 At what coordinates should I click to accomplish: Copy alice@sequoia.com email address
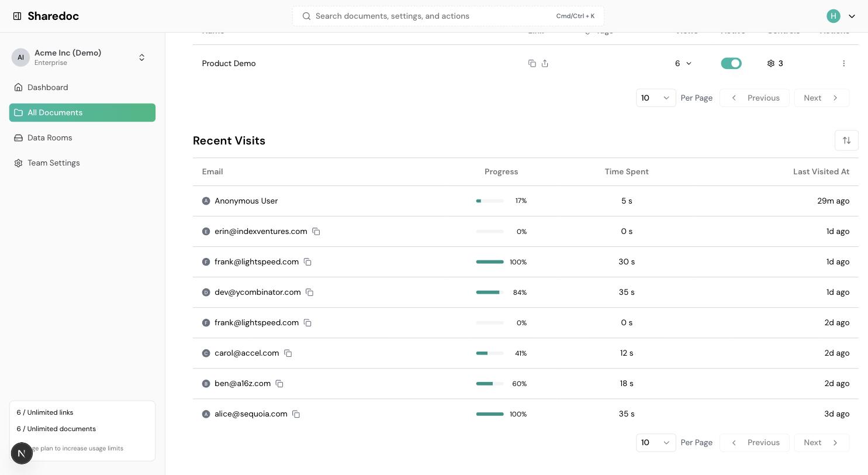[x=296, y=414]
